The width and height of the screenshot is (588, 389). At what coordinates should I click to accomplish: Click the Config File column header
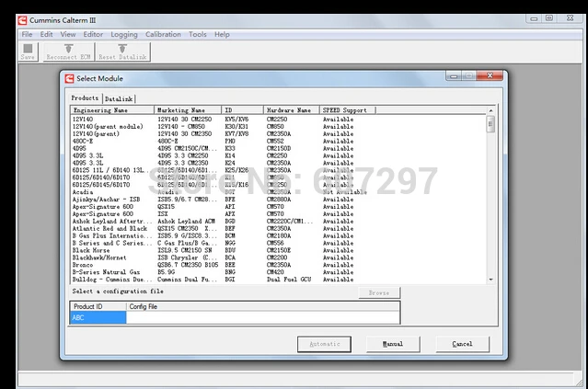(263, 306)
